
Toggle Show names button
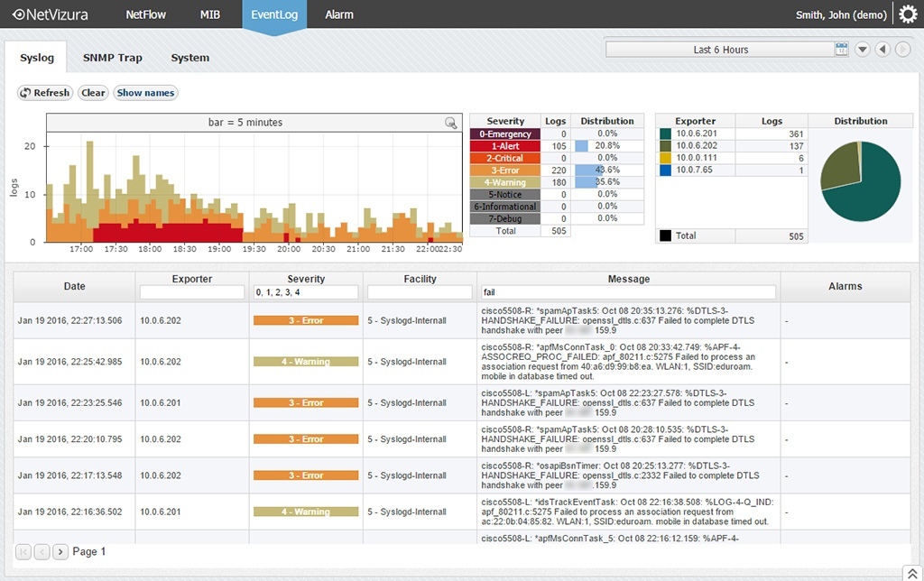[145, 93]
